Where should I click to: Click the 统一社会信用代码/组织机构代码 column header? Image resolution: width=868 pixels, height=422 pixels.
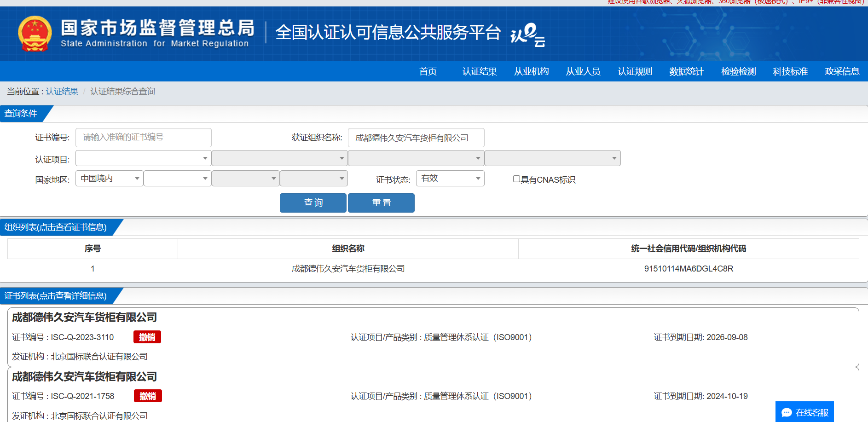[689, 249]
